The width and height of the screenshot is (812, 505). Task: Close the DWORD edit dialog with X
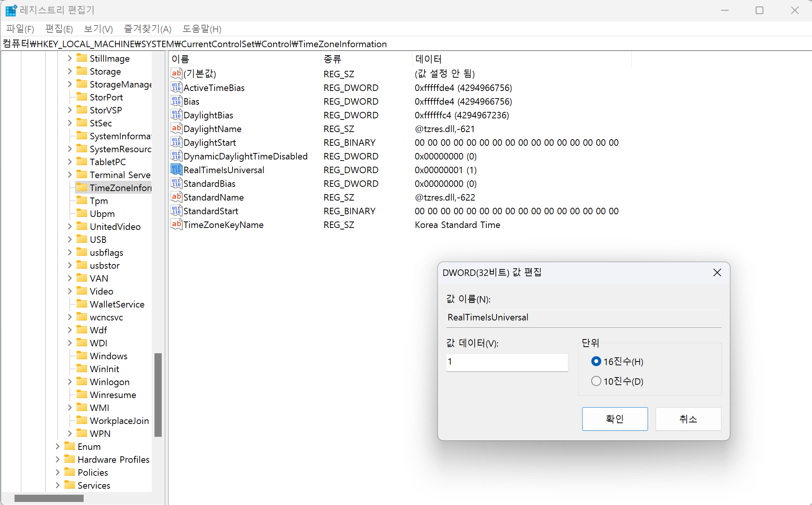click(x=717, y=272)
